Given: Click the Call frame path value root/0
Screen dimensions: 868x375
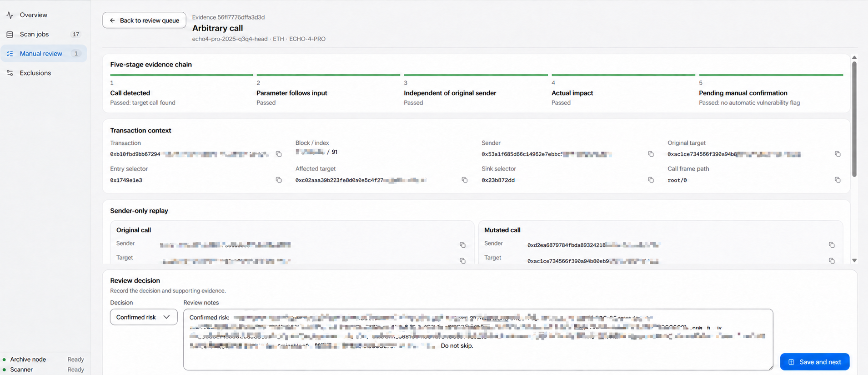Looking at the screenshot, I should click(677, 180).
